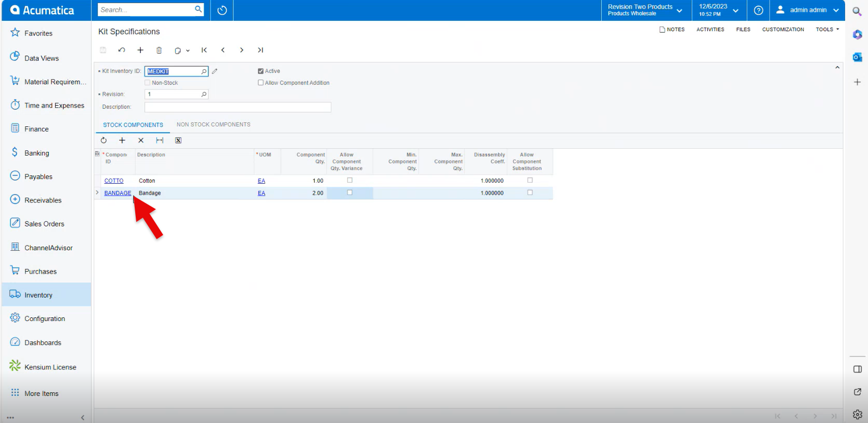Select Stock Components tab
This screenshot has height=423, width=868.
click(133, 125)
